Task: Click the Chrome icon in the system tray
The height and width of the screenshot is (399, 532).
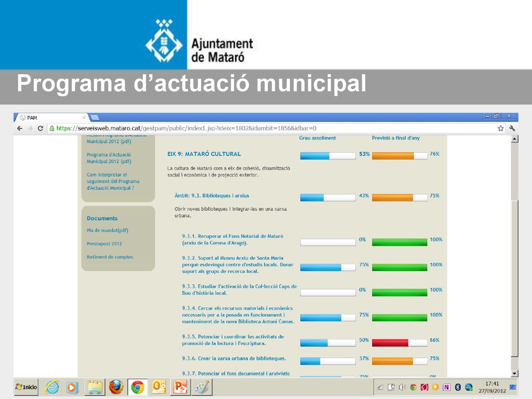Action: pyautogui.click(x=413, y=387)
